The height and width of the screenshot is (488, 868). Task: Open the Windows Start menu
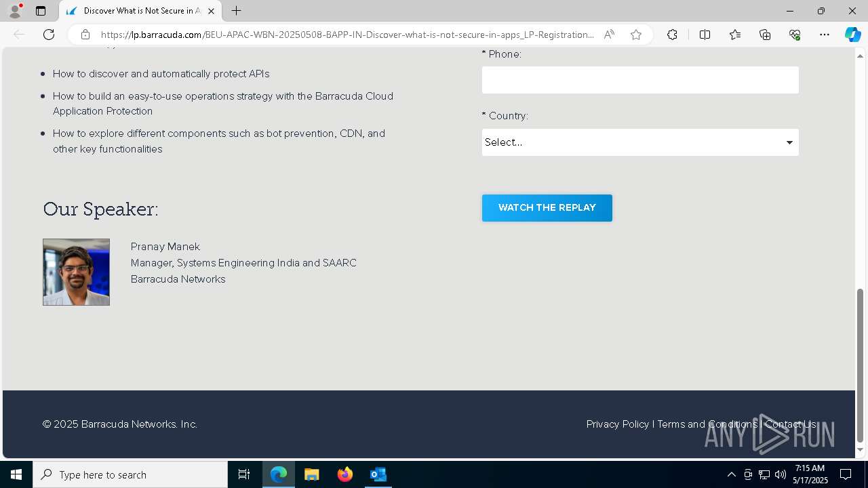[16, 474]
